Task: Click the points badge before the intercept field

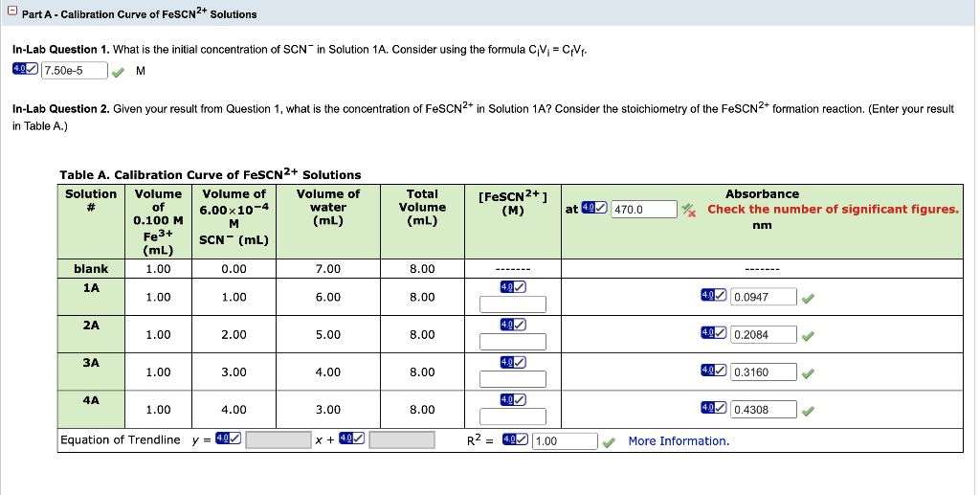Action: (x=352, y=439)
